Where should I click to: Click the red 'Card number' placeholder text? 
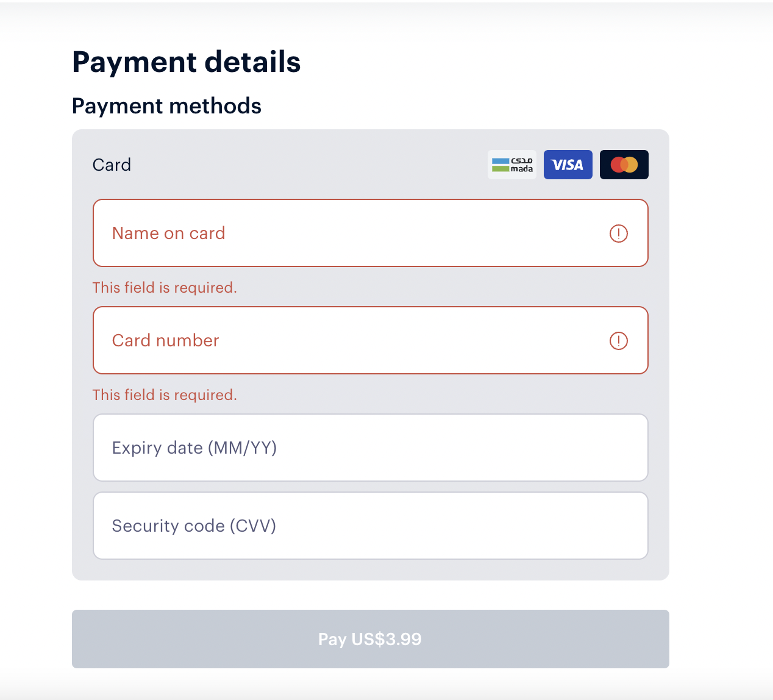pos(165,341)
